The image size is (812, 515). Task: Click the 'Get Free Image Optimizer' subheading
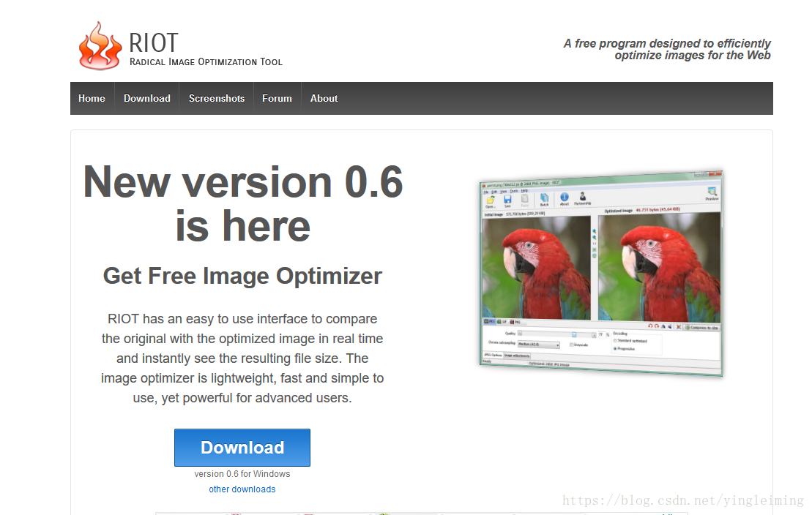tap(242, 276)
